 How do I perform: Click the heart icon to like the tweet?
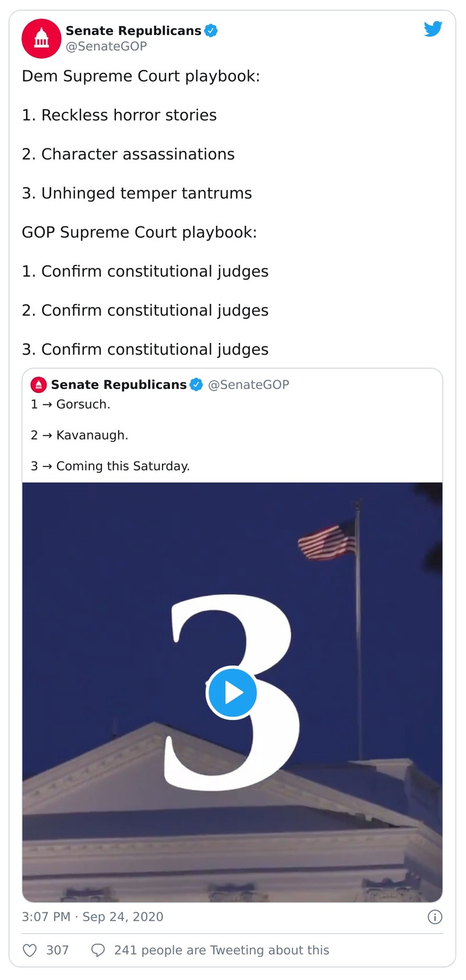[x=30, y=950]
